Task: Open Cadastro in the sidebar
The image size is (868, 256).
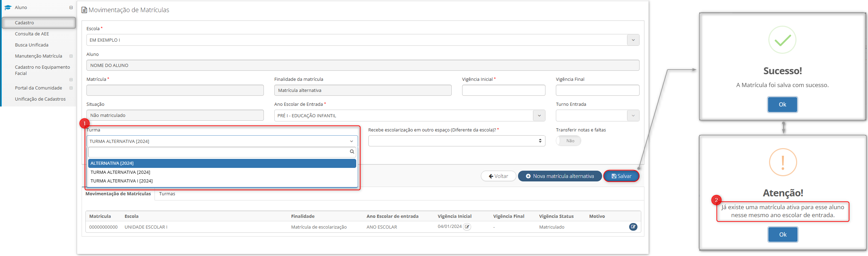Action: [39, 23]
